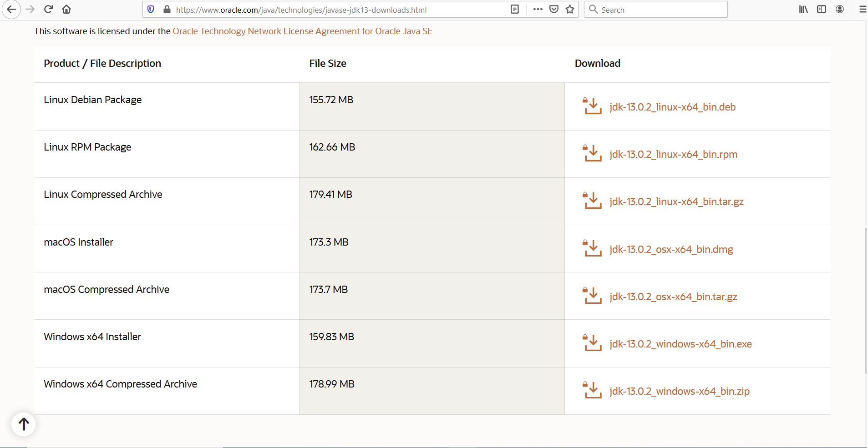Open tracking protection shield info
The height and width of the screenshot is (448, 868).
pyautogui.click(x=151, y=10)
